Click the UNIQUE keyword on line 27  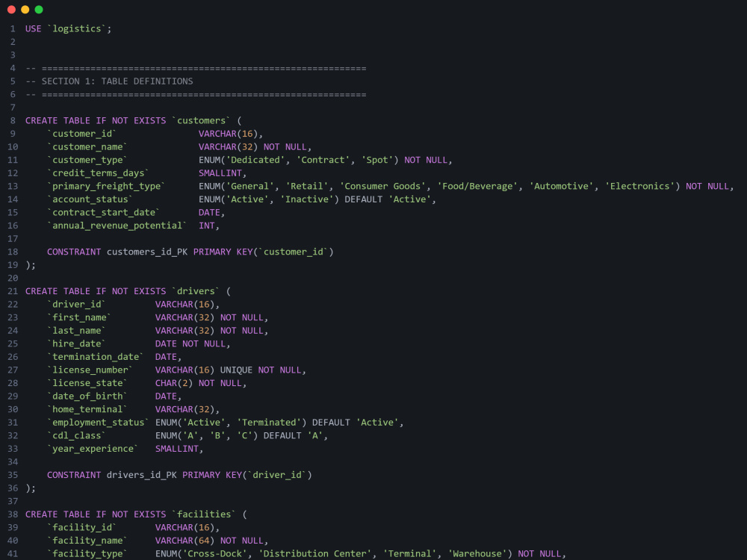tap(236, 370)
